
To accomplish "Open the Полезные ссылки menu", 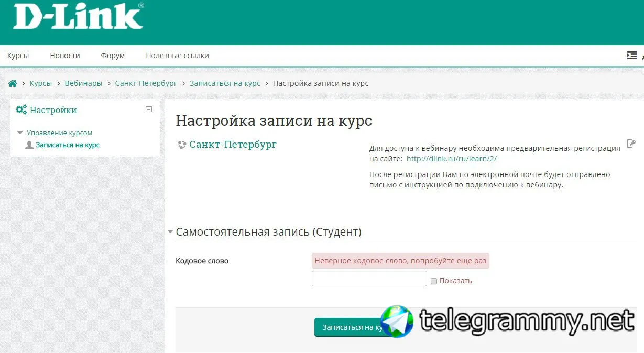I will [177, 56].
